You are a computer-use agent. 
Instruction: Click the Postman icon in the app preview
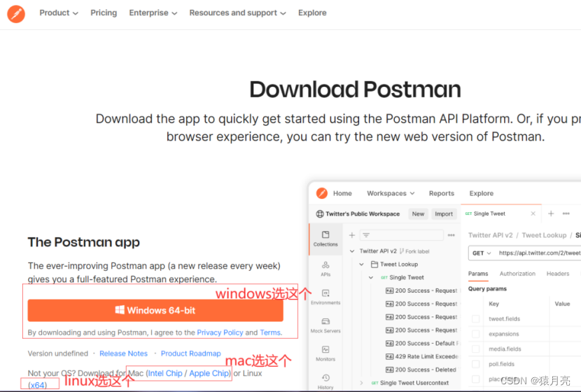point(321,193)
